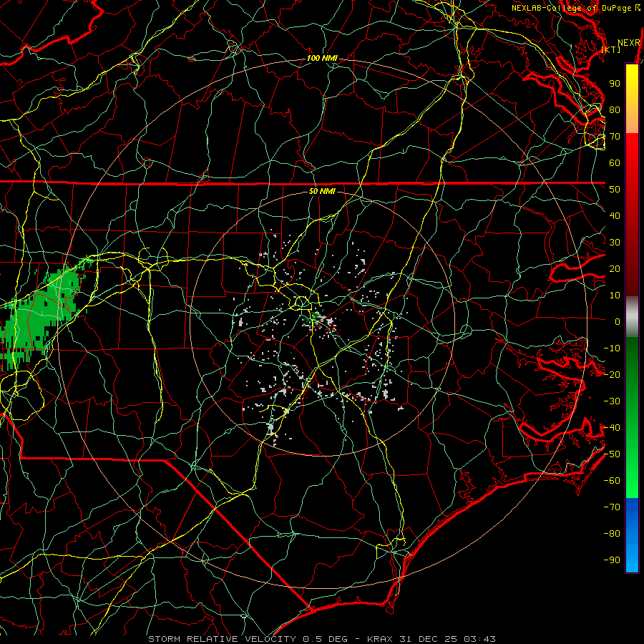Click the [KT] units label above colorbar

611,49
